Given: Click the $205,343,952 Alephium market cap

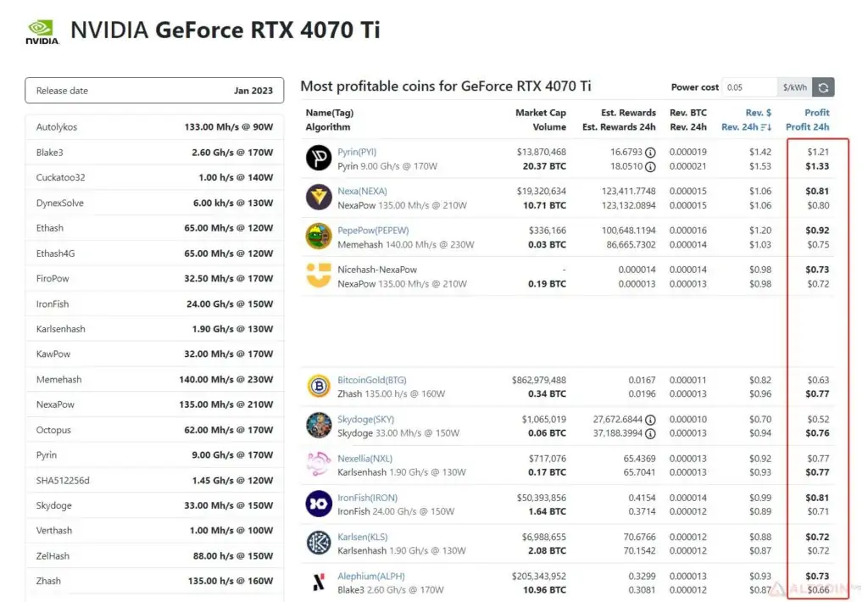Looking at the screenshot, I should (x=538, y=577).
